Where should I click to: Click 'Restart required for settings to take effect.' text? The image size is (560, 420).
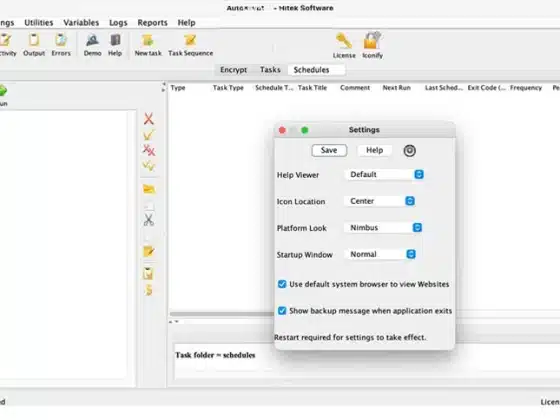coord(350,337)
